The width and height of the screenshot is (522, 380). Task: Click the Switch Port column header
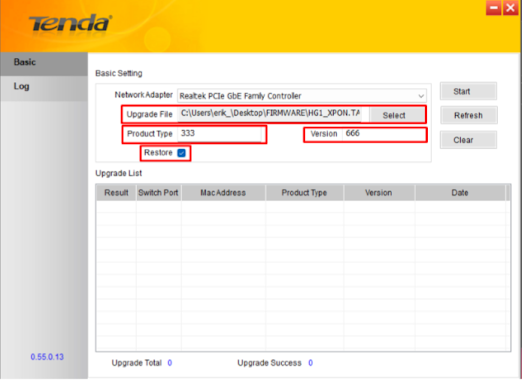click(x=158, y=193)
